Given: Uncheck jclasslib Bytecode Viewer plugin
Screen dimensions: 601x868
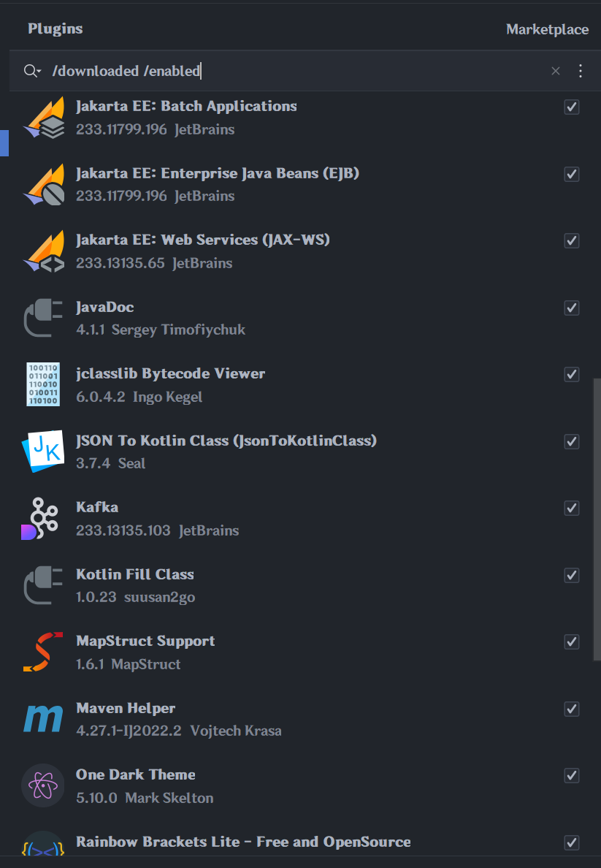Looking at the screenshot, I should point(572,374).
